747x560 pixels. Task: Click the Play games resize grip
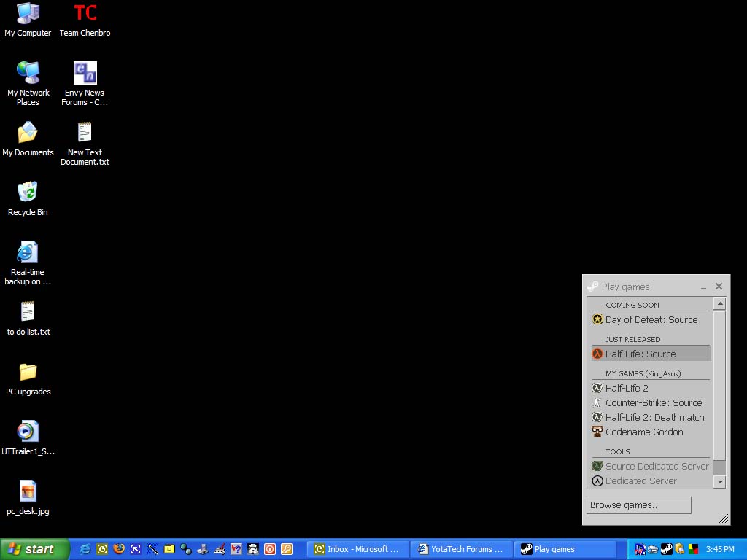(x=724, y=518)
